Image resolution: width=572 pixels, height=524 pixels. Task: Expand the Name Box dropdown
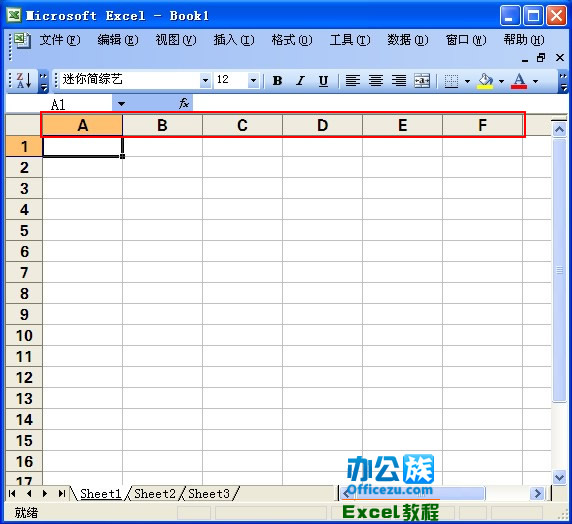coord(121,104)
